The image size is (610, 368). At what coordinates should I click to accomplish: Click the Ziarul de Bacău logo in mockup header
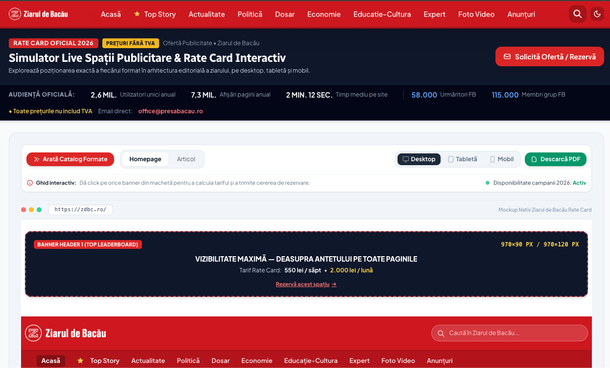tap(65, 333)
